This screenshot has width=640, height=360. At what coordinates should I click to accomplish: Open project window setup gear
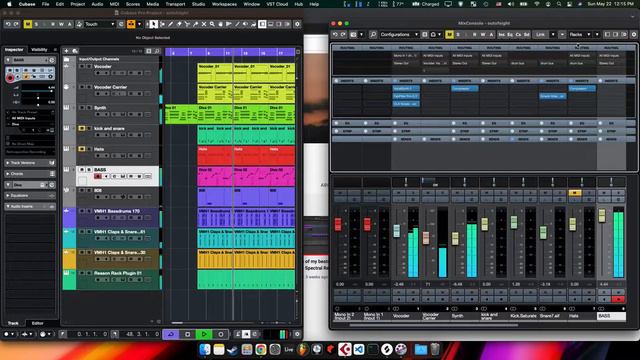point(297,24)
